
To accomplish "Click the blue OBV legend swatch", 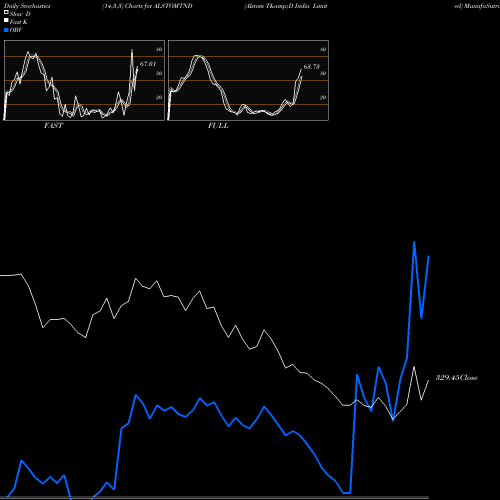I will (6, 30).
